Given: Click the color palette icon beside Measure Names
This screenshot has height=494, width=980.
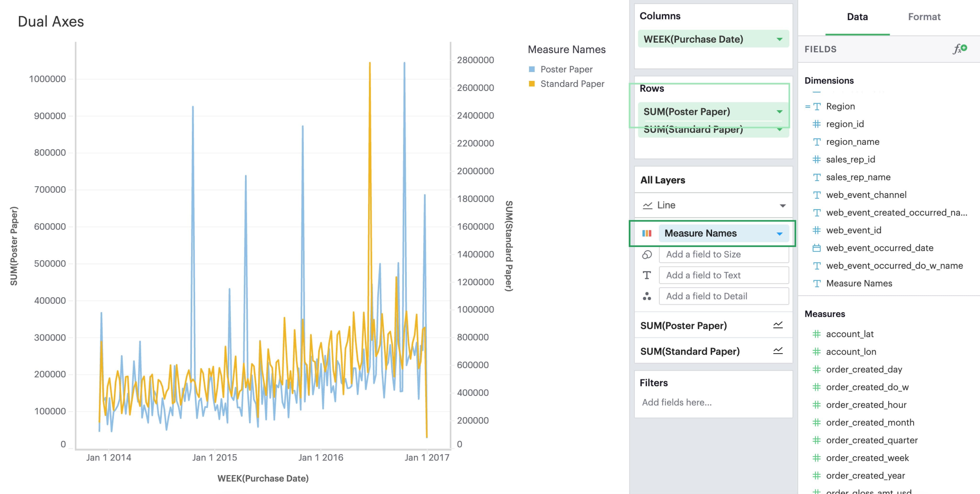Looking at the screenshot, I should (x=647, y=233).
